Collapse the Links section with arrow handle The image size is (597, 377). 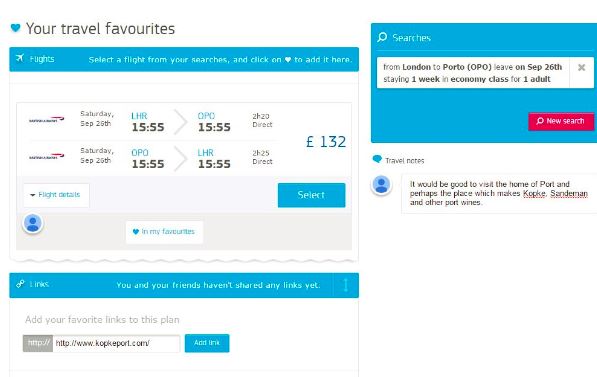coord(346,285)
